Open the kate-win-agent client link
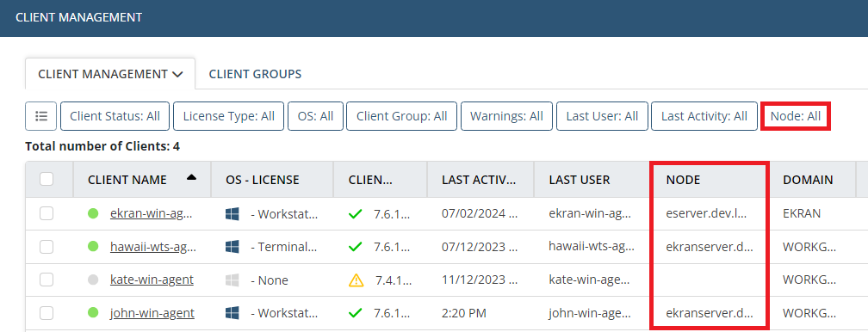868x332 pixels. [152, 280]
